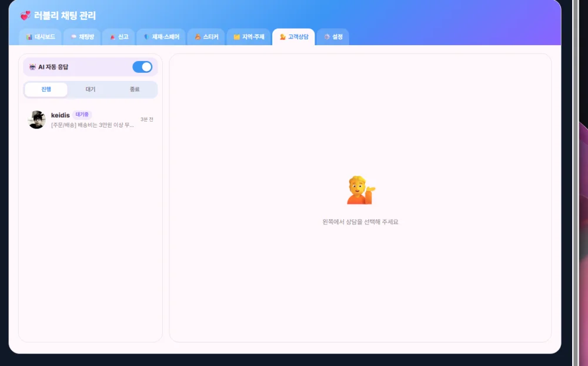Click the 스티커 tab icon

click(x=198, y=36)
